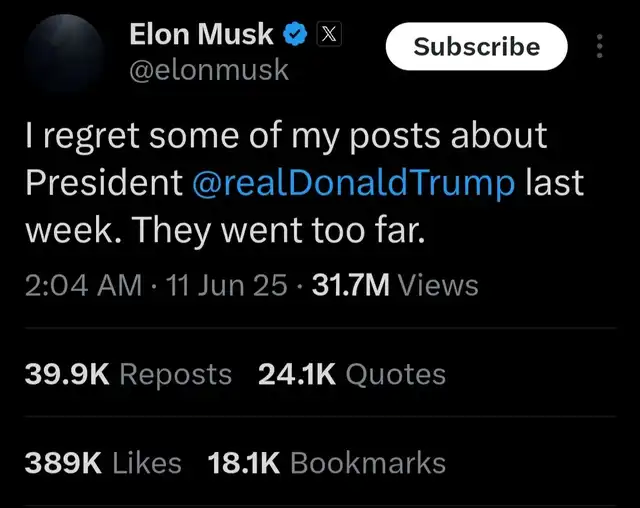Image resolution: width=640 pixels, height=508 pixels.
Task: Click the blue verified checkmark badge
Action: (294, 35)
